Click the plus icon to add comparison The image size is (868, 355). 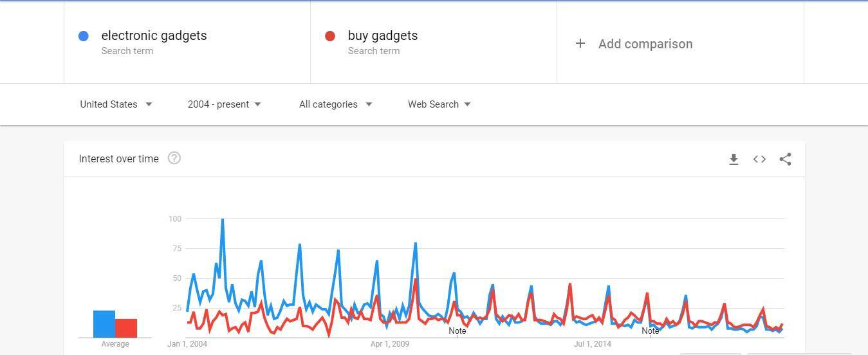click(580, 44)
